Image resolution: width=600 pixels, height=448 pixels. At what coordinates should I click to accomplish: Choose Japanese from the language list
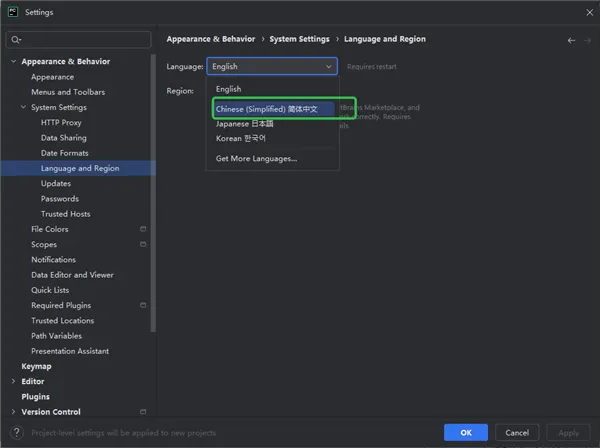[x=245, y=123]
